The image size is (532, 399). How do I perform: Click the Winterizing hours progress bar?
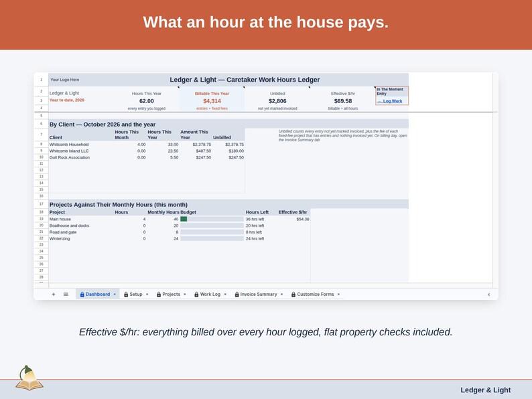[x=212, y=238]
